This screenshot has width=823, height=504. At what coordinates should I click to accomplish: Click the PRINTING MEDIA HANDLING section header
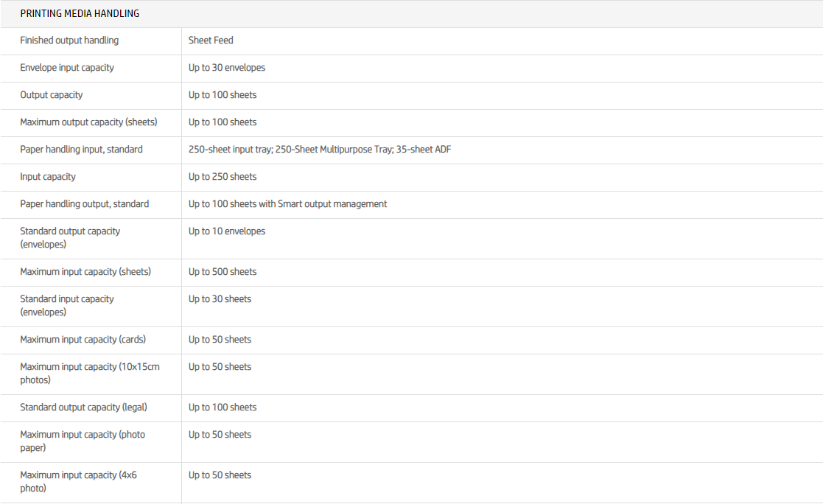point(80,13)
